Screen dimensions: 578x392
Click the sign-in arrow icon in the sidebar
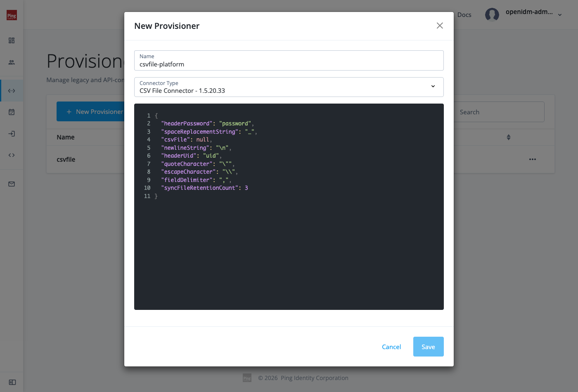(12, 134)
